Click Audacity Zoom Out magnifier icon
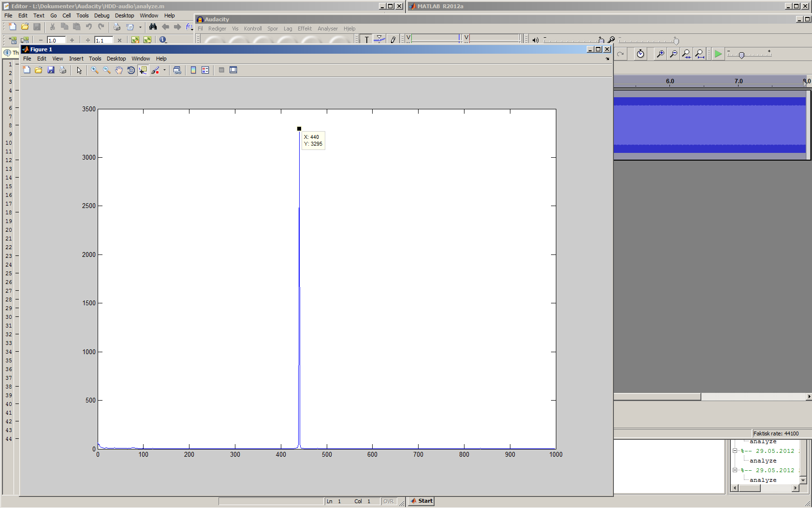This screenshot has width=812, height=508. [x=673, y=54]
